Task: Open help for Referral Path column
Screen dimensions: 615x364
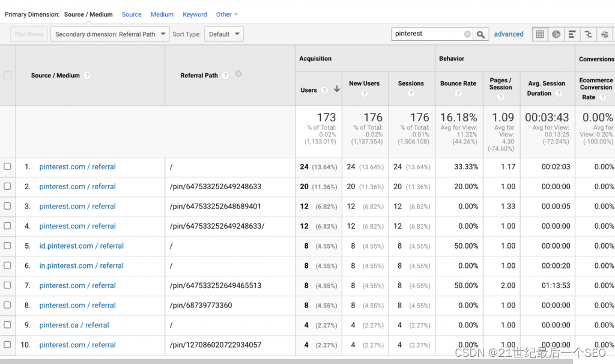Action: point(225,75)
